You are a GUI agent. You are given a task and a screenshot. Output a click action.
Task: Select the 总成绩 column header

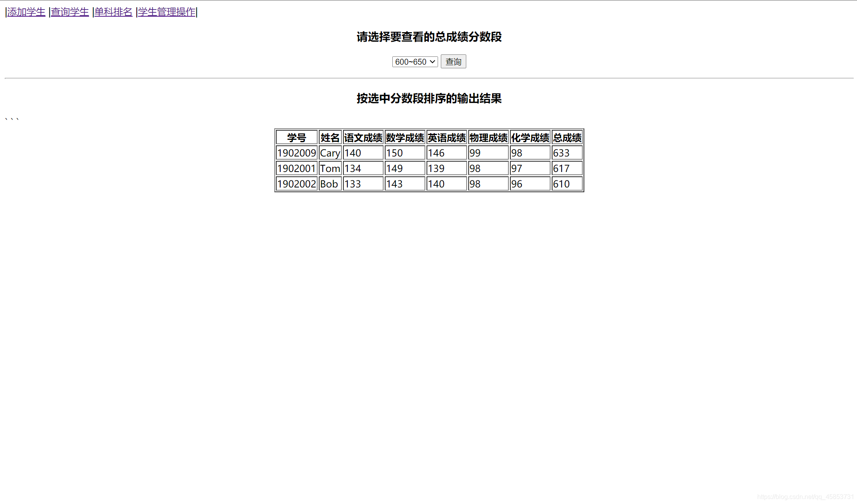[567, 137]
